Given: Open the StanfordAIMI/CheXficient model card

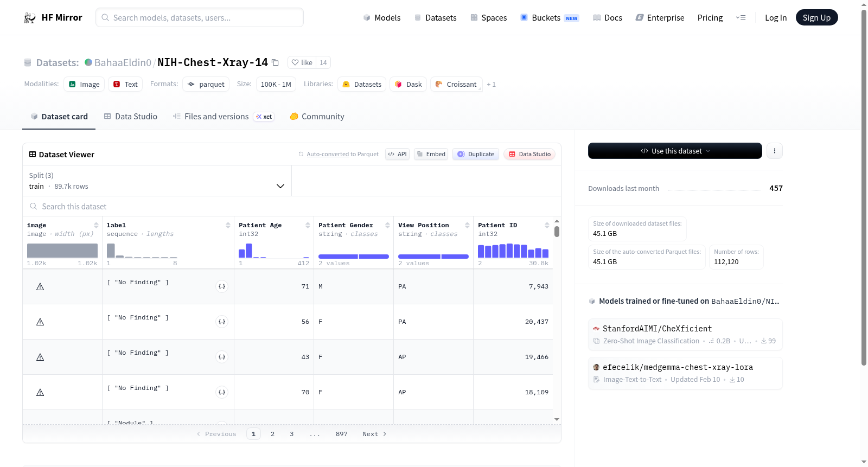Looking at the screenshot, I should [x=685, y=335].
